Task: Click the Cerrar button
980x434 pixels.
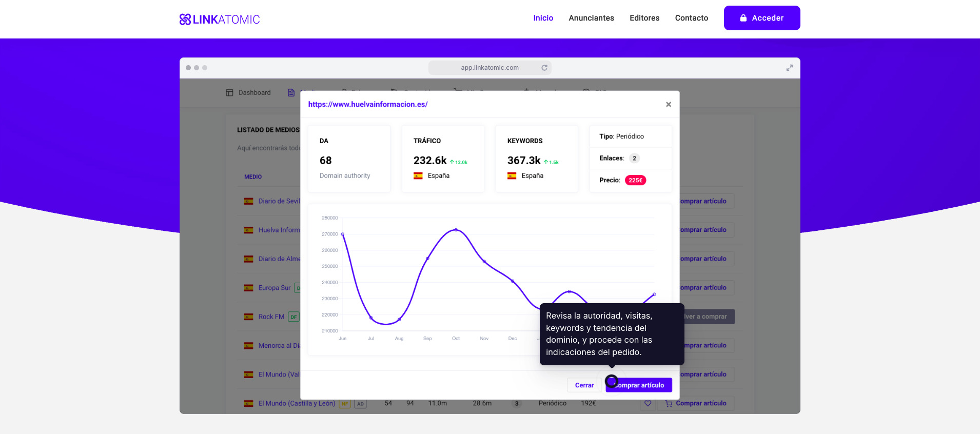Action: tap(584, 385)
